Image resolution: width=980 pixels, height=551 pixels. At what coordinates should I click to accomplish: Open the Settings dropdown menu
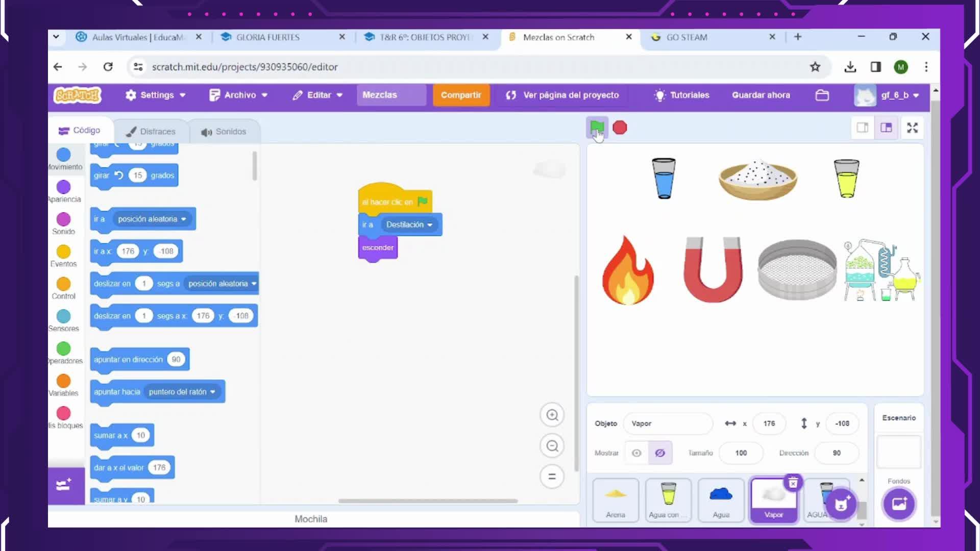[x=156, y=95]
